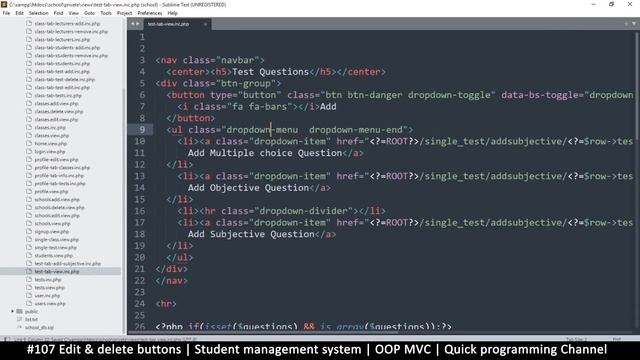Select test-tab-view.inc.php in sidebar
640x360 pixels.
[x=57, y=271]
